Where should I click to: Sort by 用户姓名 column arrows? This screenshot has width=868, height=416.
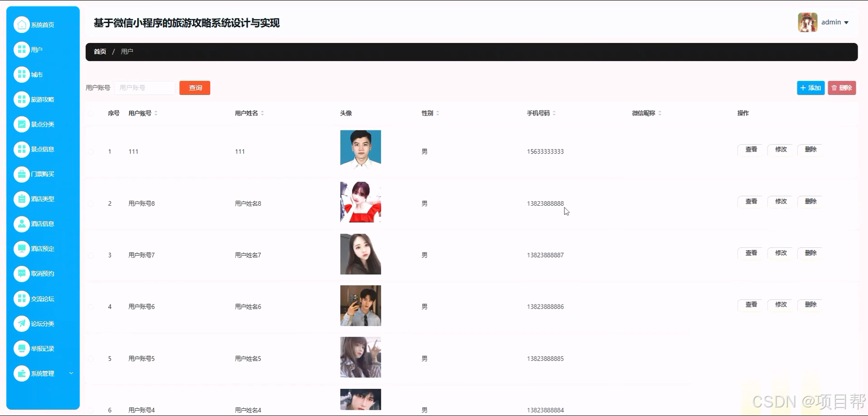(x=262, y=113)
